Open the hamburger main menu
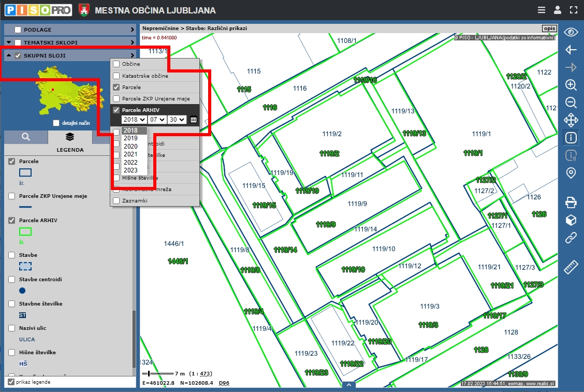Screen dimensions: 584x392 click(542, 10)
